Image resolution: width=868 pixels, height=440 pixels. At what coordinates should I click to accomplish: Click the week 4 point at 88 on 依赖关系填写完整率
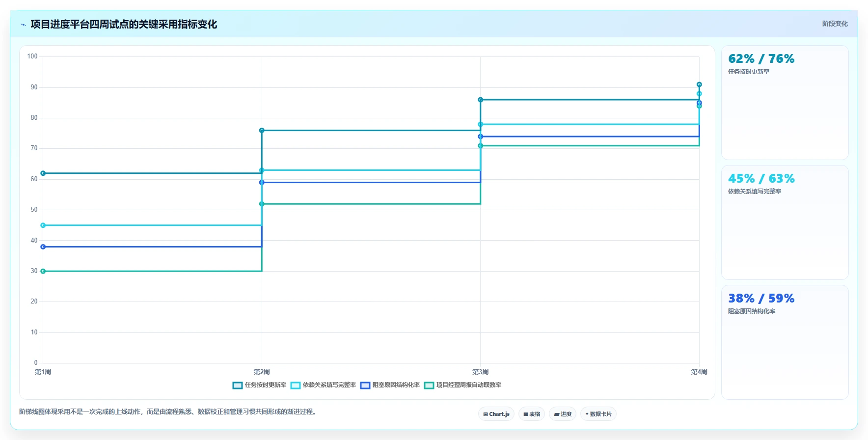(699, 94)
